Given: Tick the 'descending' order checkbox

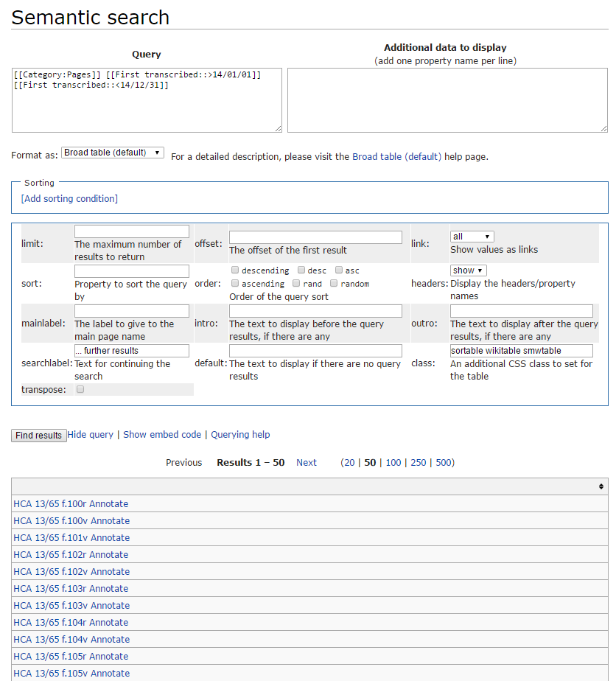Looking at the screenshot, I should click(235, 270).
